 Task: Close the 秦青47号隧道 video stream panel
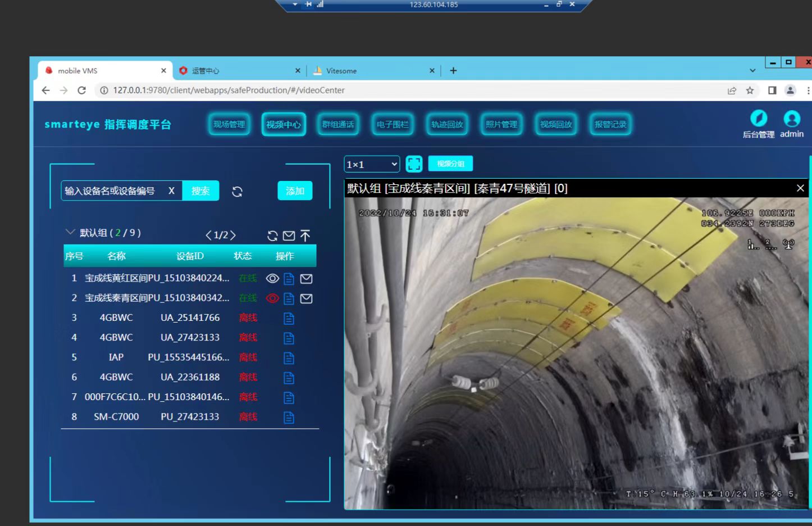coord(800,188)
